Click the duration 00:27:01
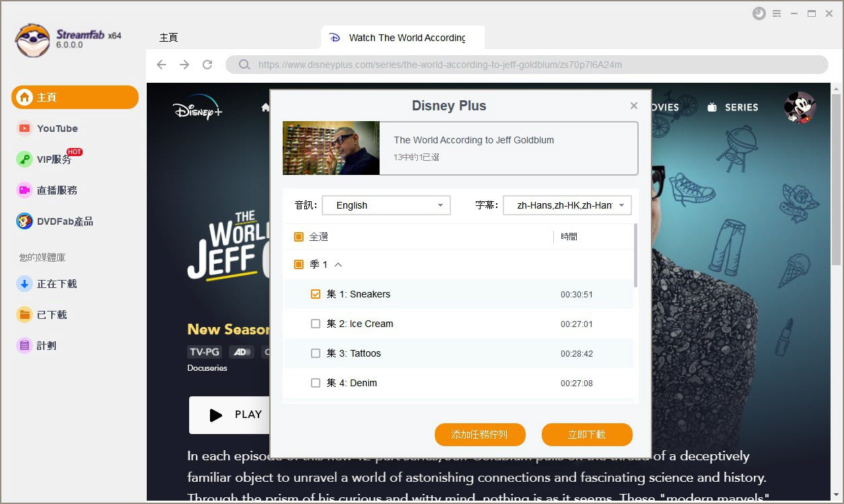This screenshot has width=844, height=504. tap(577, 324)
